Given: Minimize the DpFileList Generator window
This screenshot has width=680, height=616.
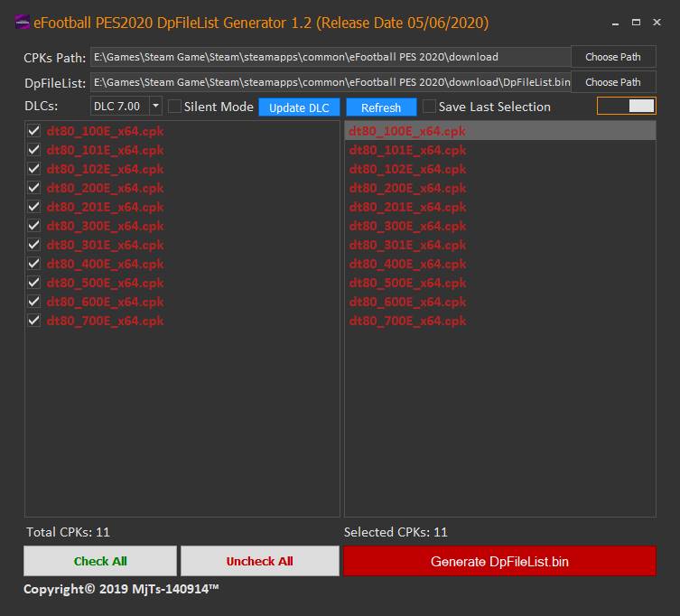Looking at the screenshot, I should point(615,23).
